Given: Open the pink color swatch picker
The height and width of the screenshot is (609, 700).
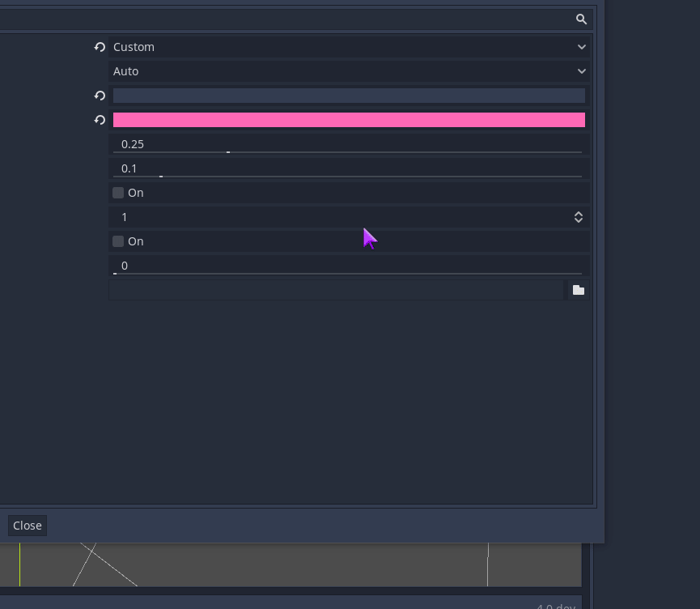Looking at the screenshot, I should coord(348,120).
